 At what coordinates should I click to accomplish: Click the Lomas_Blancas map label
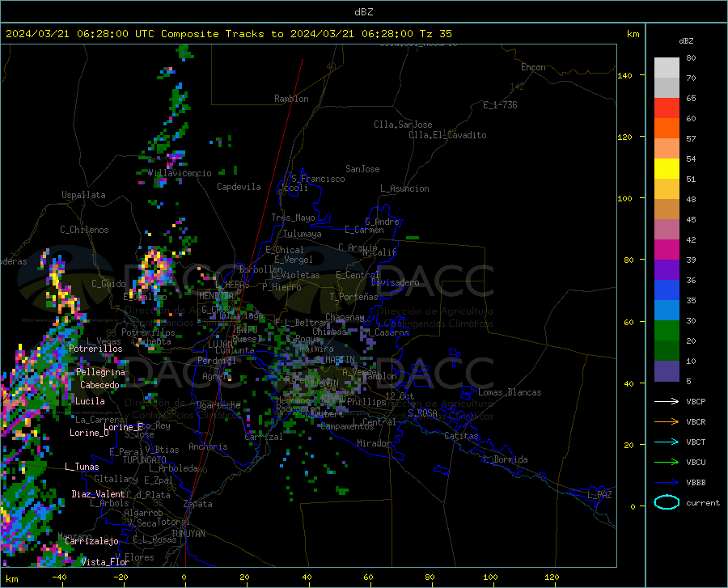(x=510, y=392)
